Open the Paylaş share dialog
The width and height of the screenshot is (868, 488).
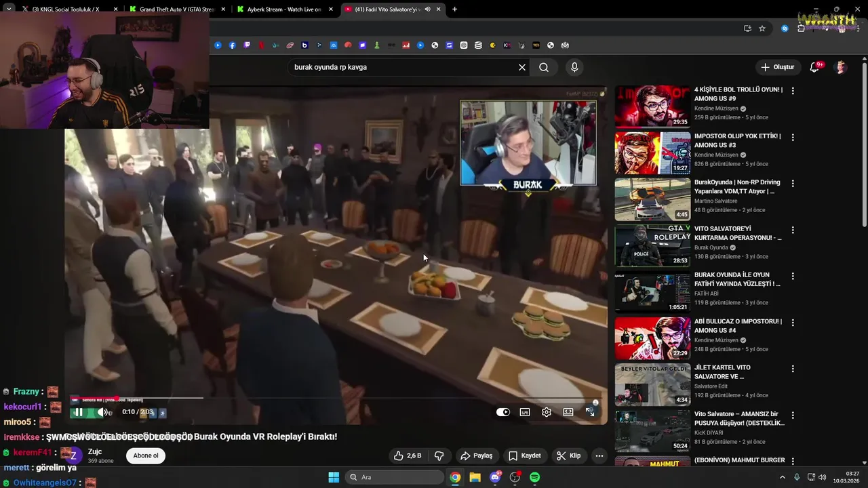click(476, 456)
